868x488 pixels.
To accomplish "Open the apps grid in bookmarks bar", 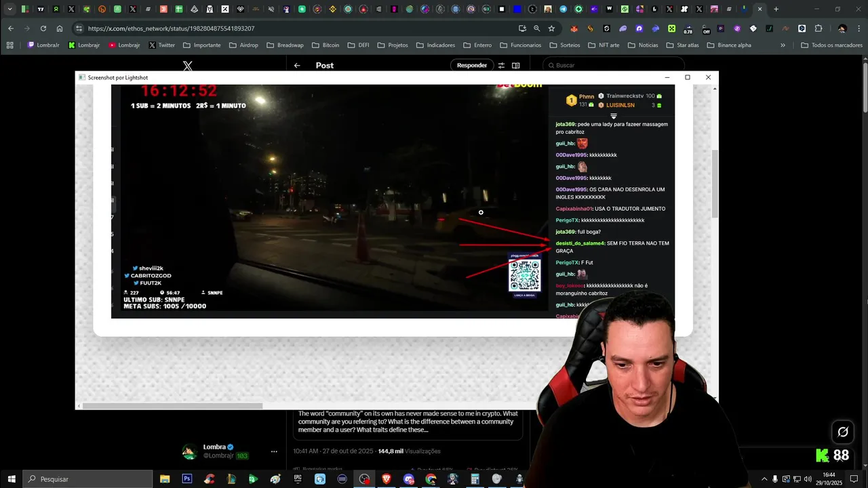I will pos(9,45).
